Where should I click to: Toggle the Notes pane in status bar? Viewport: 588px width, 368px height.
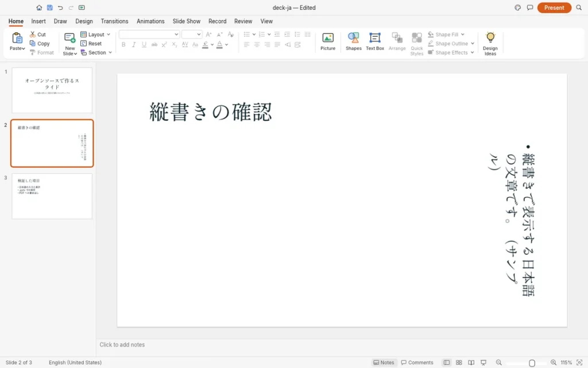[x=384, y=362]
